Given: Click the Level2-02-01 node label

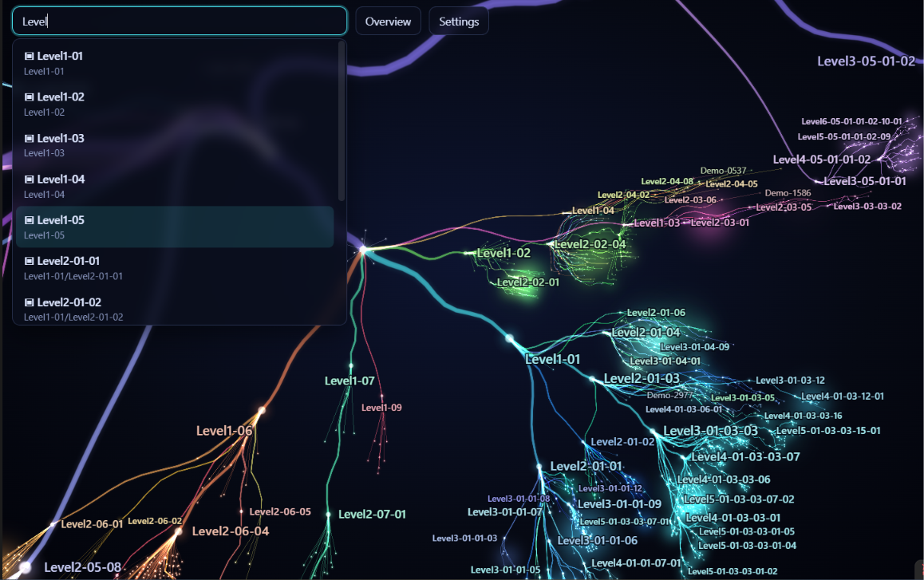Looking at the screenshot, I should point(527,282).
